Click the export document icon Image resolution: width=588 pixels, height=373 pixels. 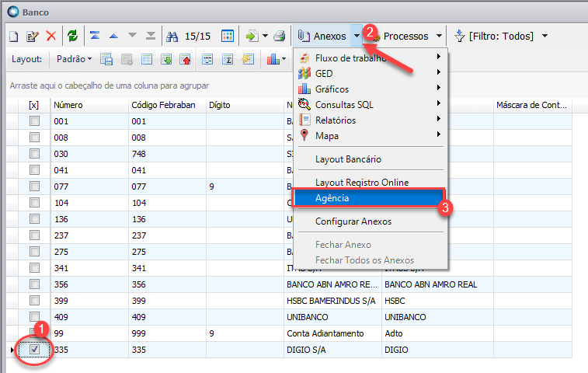coord(252,36)
